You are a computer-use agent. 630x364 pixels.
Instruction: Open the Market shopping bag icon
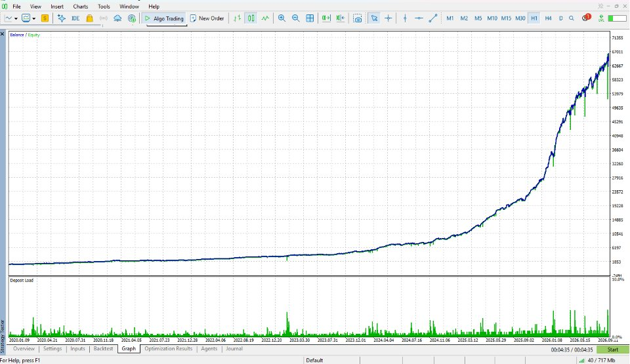(x=89, y=18)
